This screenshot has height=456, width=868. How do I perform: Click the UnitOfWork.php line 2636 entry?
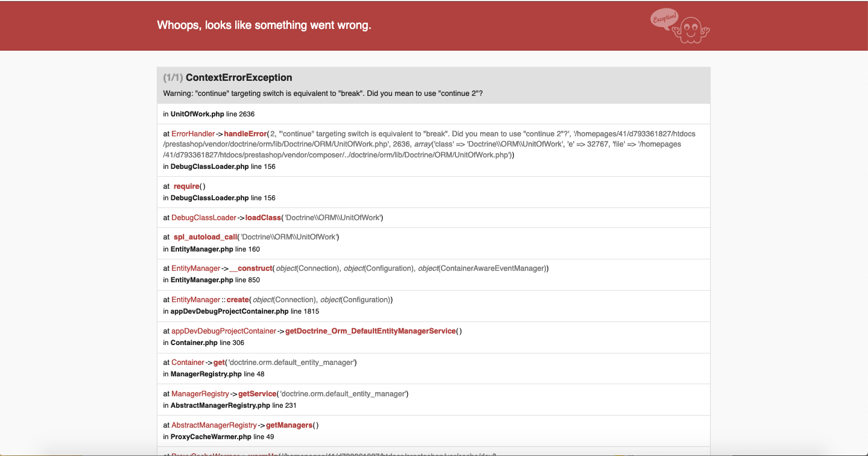click(213, 114)
